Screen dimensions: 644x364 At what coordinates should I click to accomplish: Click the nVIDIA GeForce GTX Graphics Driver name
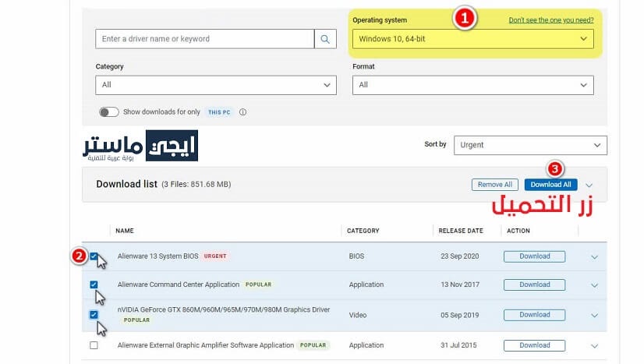pos(224,310)
